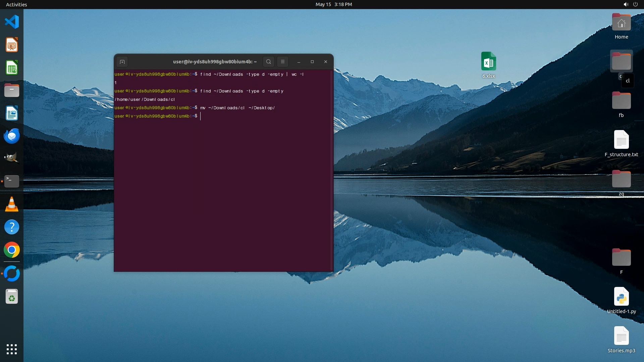Open LibreOffice Calc from dock
Image resolution: width=644 pixels, height=362 pixels.
[12, 68]
